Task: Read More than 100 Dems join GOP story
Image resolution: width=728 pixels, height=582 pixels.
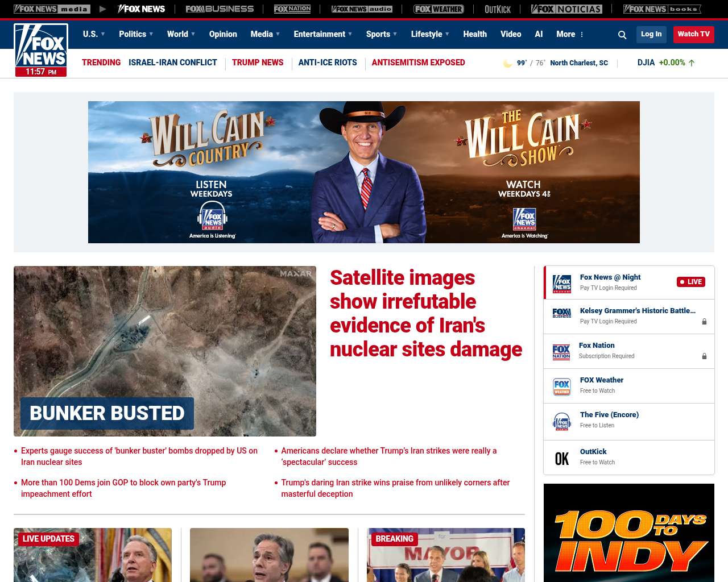Action: click(x=123, y=488)
